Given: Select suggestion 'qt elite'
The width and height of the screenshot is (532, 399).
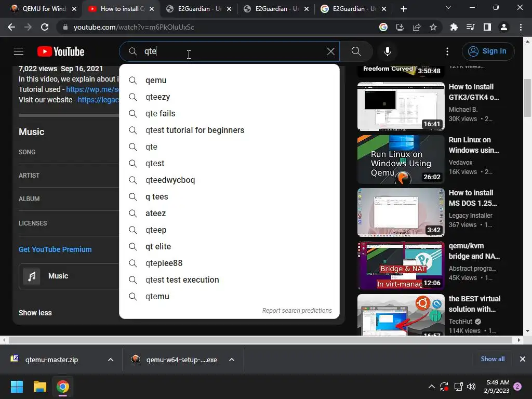Looking at the screenshot, I should tap(229, 246).
